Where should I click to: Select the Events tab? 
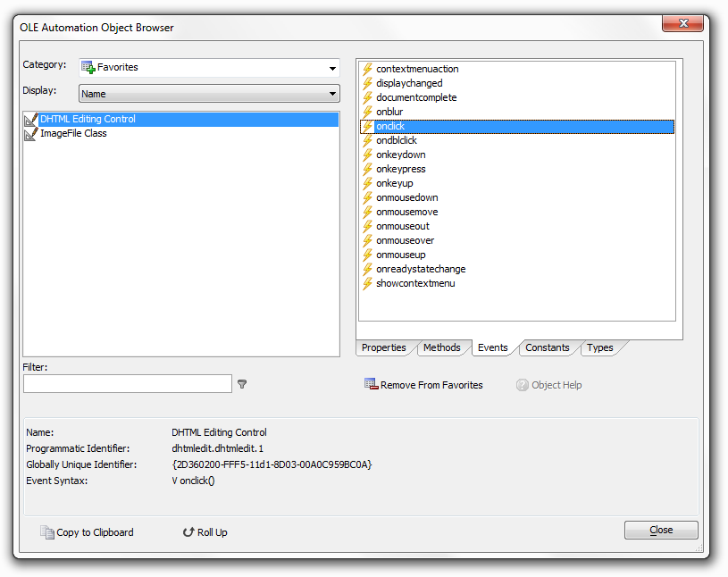point(492,347)
